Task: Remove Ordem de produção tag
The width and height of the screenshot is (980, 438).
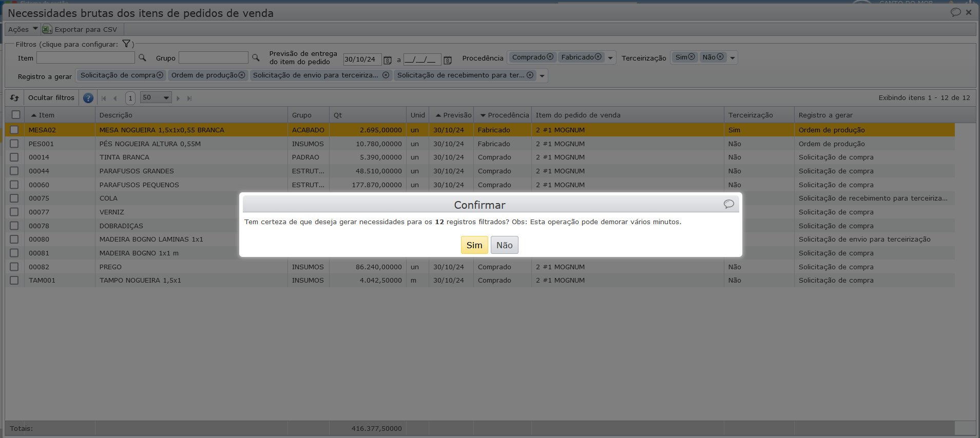Action: (242, 75)
